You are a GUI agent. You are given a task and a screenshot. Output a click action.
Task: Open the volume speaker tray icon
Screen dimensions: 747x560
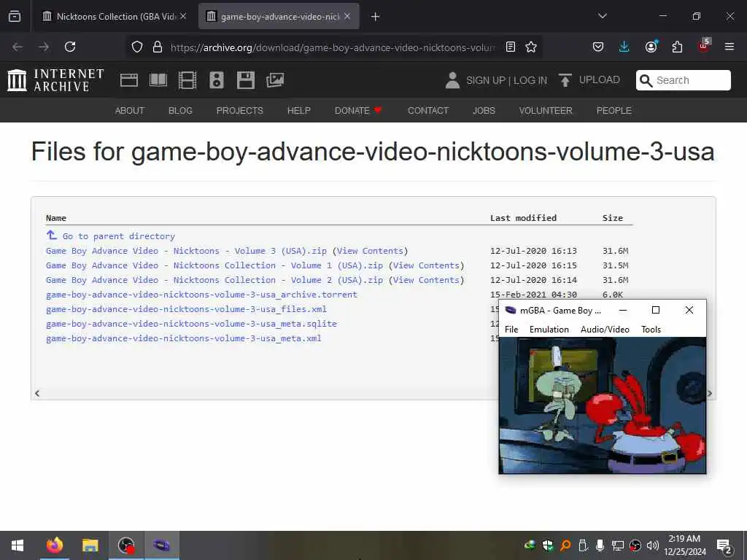[653, 545]
